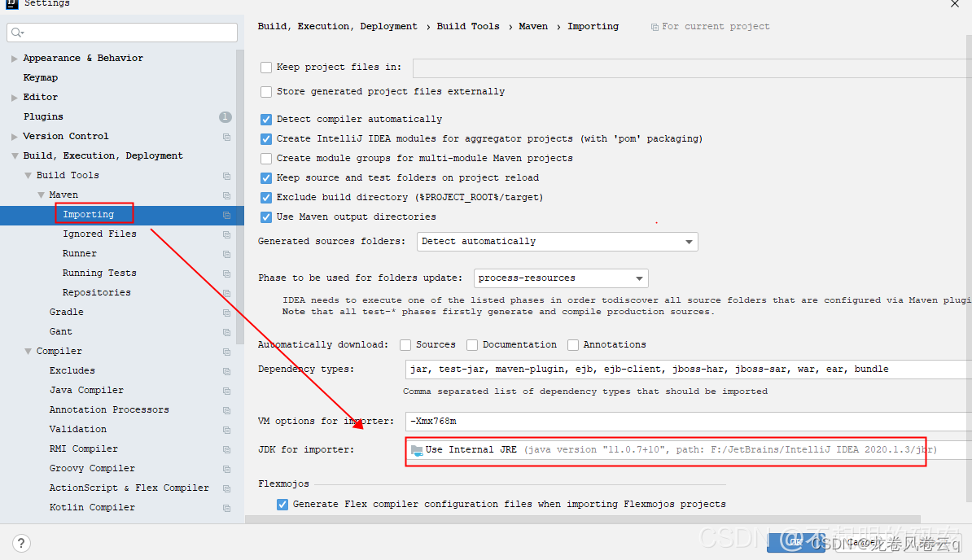Image resolution: width=972 pixels, height=560 pixels.
Task: Click the For current project icon
Action: tap(655, 27)
